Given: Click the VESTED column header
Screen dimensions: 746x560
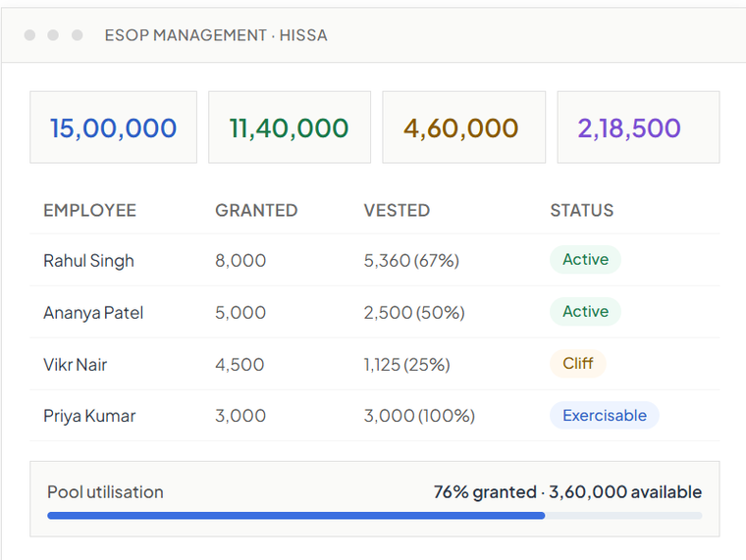Looking at the screenshot, I should click(397, 210).
